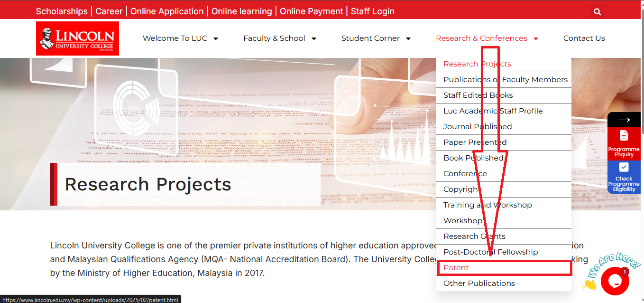Click the Check Programme Eligibility icon
The width and height of the screenshot is (644, 303).
point(624,167)
